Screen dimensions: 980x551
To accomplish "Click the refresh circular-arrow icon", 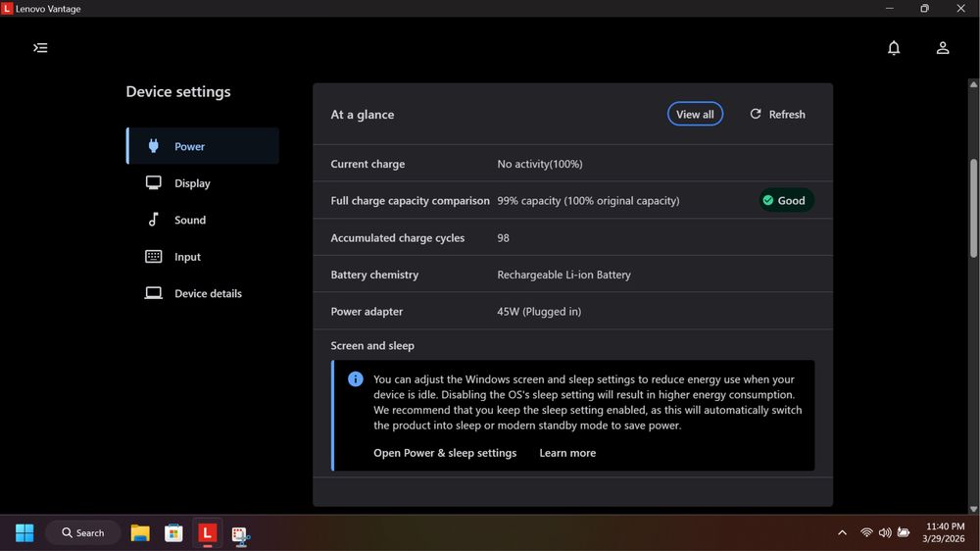I will [755, 114].
